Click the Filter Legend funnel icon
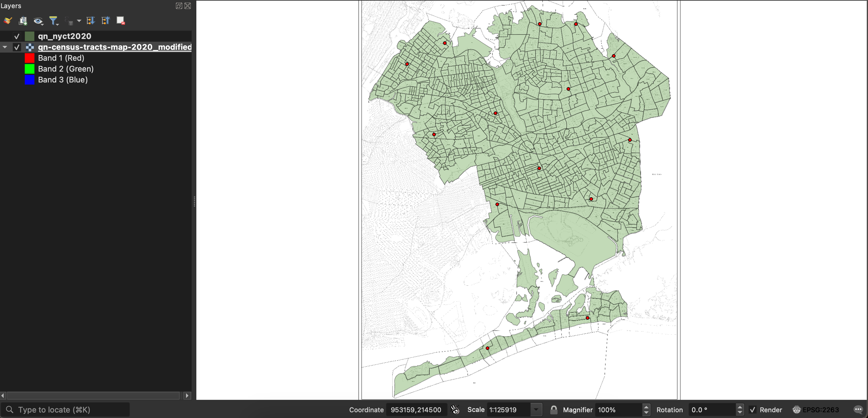868x418 pixels. tap(53, 21)
